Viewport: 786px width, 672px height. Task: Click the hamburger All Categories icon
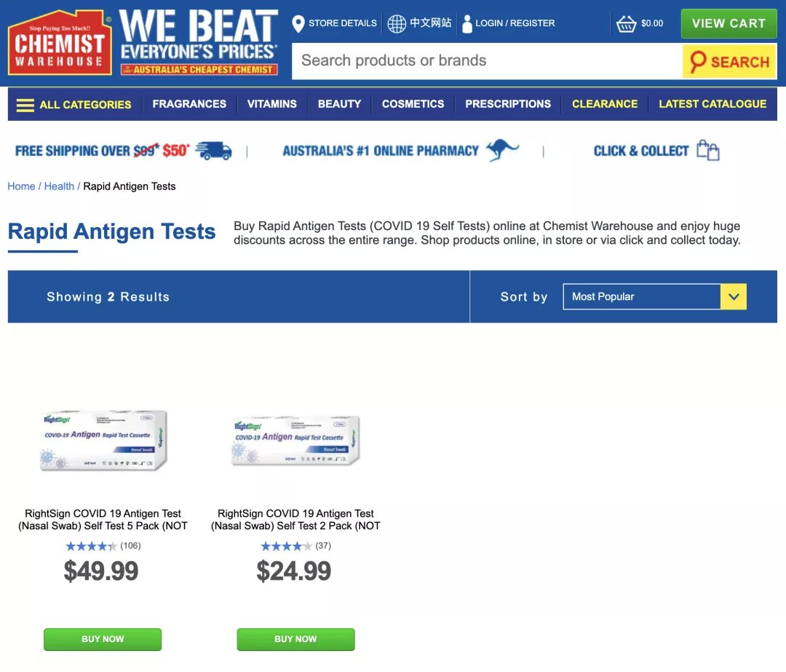[25, 105]
